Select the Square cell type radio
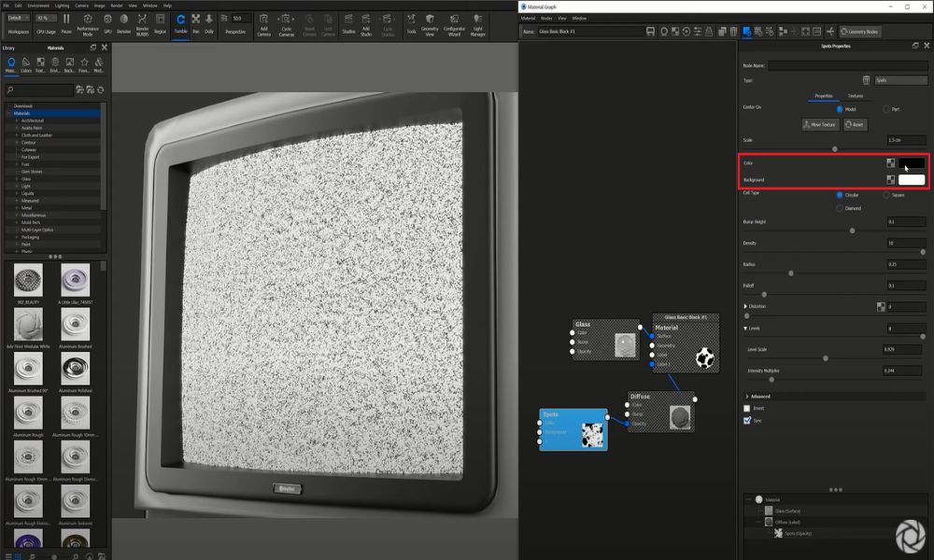934x560 pixels. tap(886, 195)
